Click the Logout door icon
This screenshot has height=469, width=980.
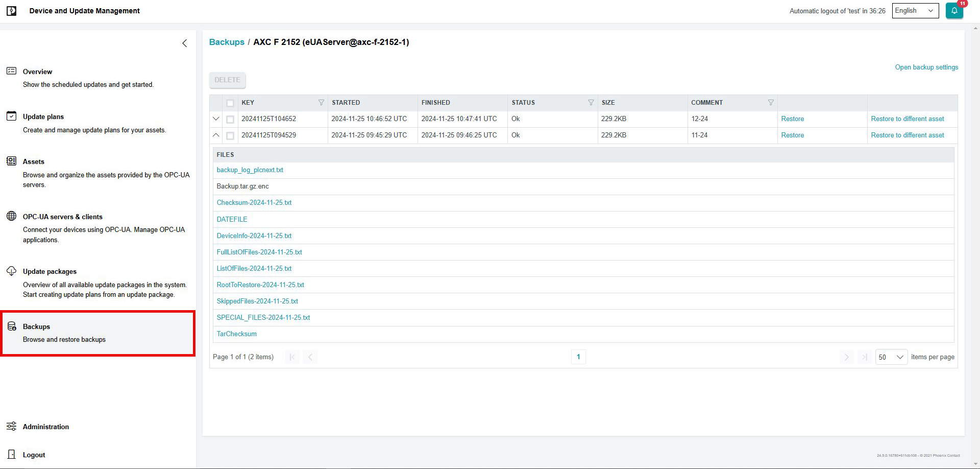[11, 454]
